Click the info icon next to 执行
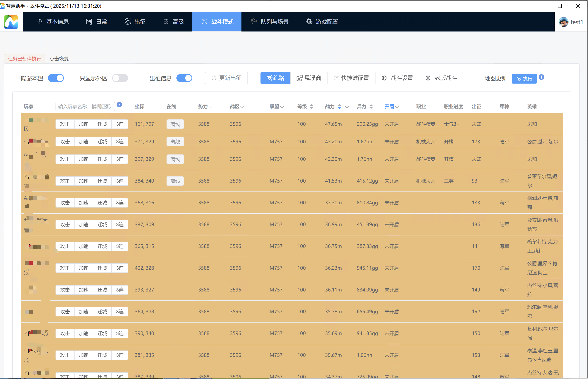The width and height of the screenshot is (588, 379). (541, 77)
